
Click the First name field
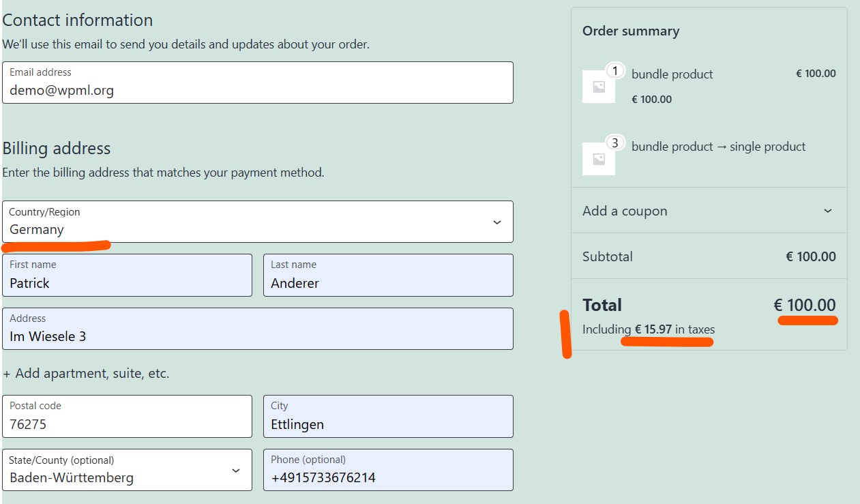[x=127, y=276]
